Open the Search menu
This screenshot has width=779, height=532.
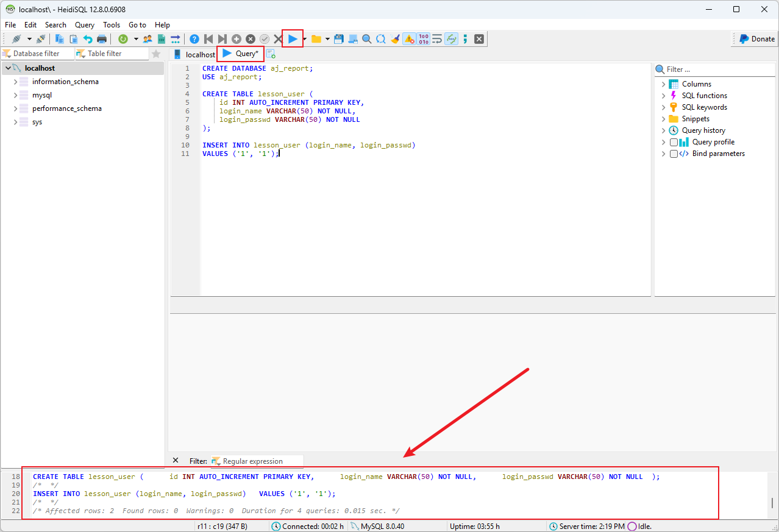[x=55, y=25]
